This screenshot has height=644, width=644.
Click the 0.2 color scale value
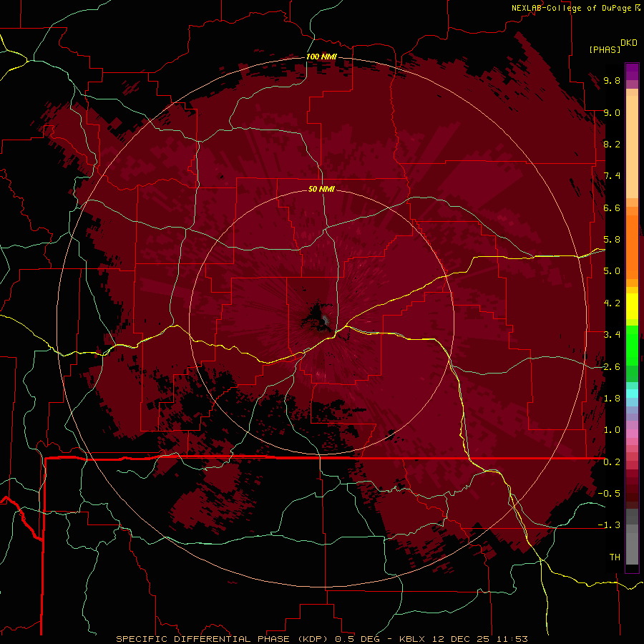612,462
